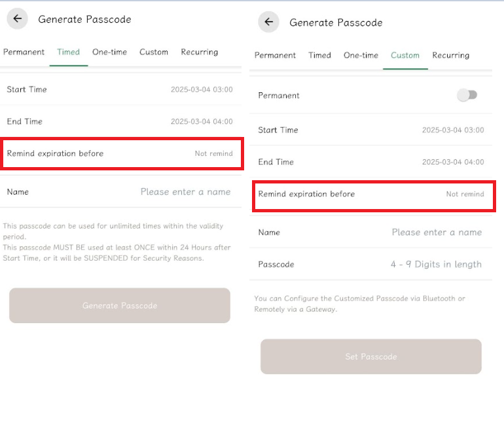Click the Generate Passcode button
This screenshot has width=504, height=422.
(x=120, y=305)
